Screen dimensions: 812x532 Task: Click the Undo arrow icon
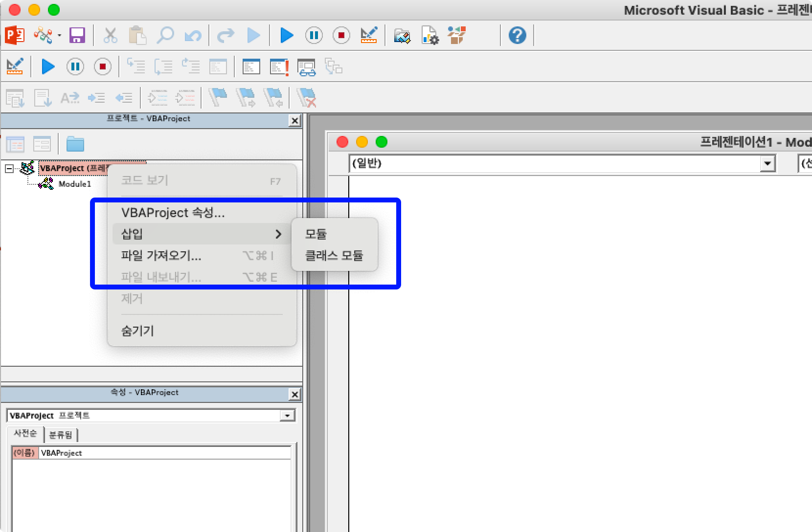(x=193, y=36)
